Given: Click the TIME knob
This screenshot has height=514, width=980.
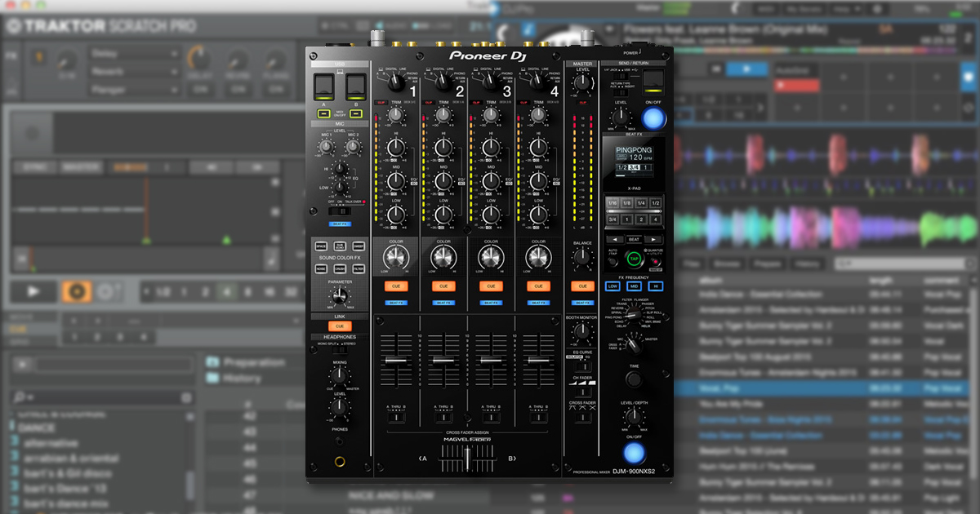Looking at the screenshot, I should coord(634,381).
